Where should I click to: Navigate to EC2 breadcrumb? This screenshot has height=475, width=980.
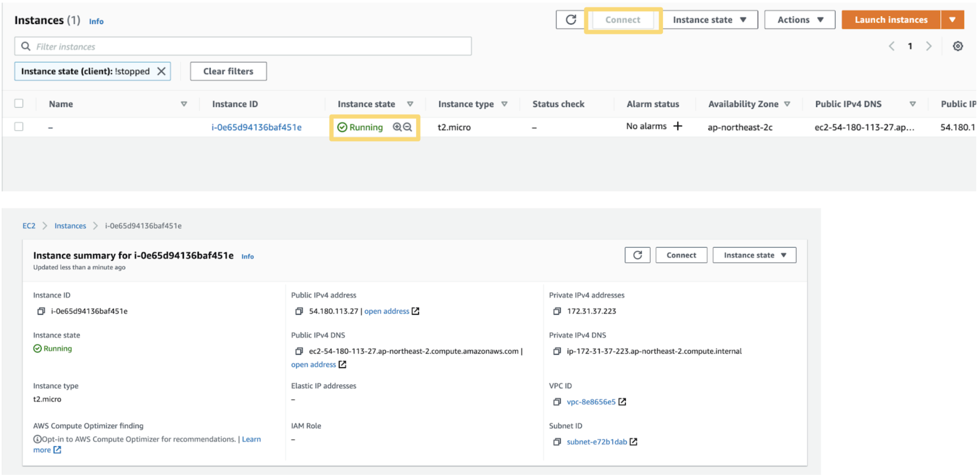(29, 226)
